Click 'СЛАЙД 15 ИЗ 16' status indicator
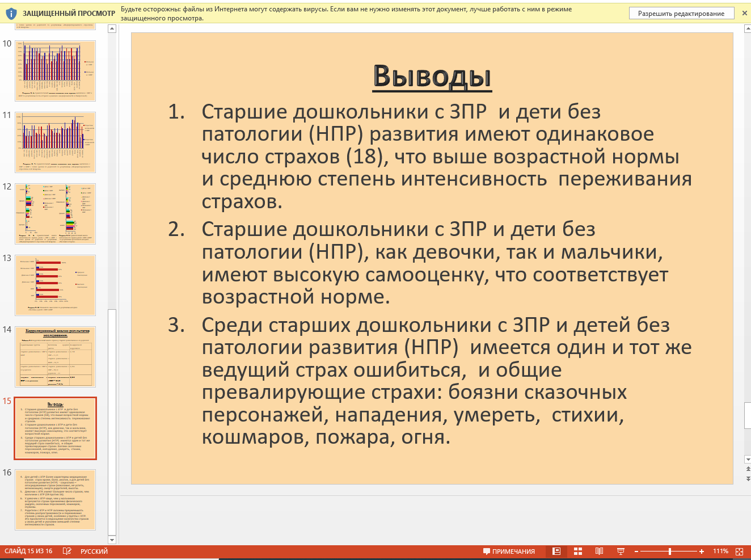Screen dimensions: 751x560 (x=28, y=551)
